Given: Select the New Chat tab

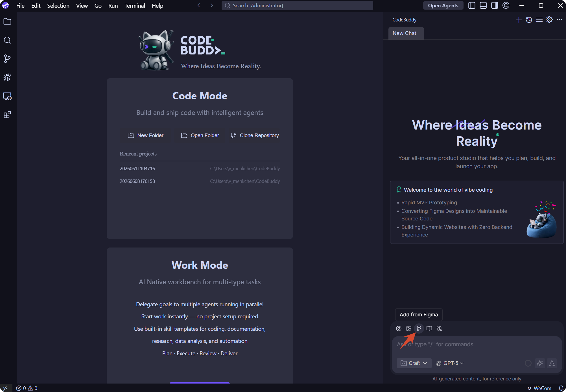Looking at the screenshot, I should coord(406,33).
